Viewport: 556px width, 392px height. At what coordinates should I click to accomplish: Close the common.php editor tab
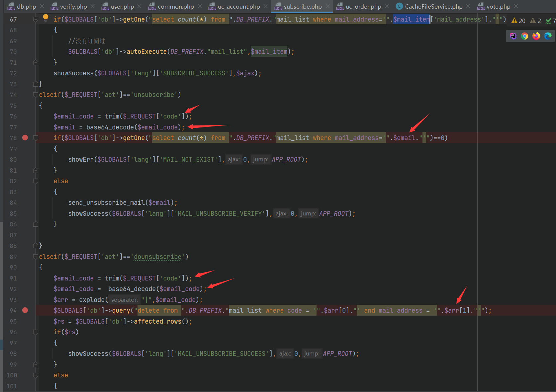tap(200, 6)
